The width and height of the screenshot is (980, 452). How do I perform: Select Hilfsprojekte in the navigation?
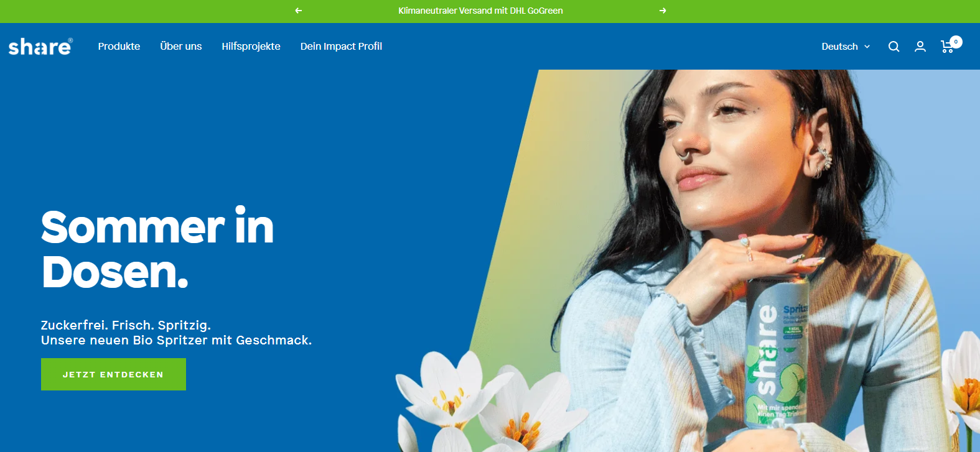[251, 47]
